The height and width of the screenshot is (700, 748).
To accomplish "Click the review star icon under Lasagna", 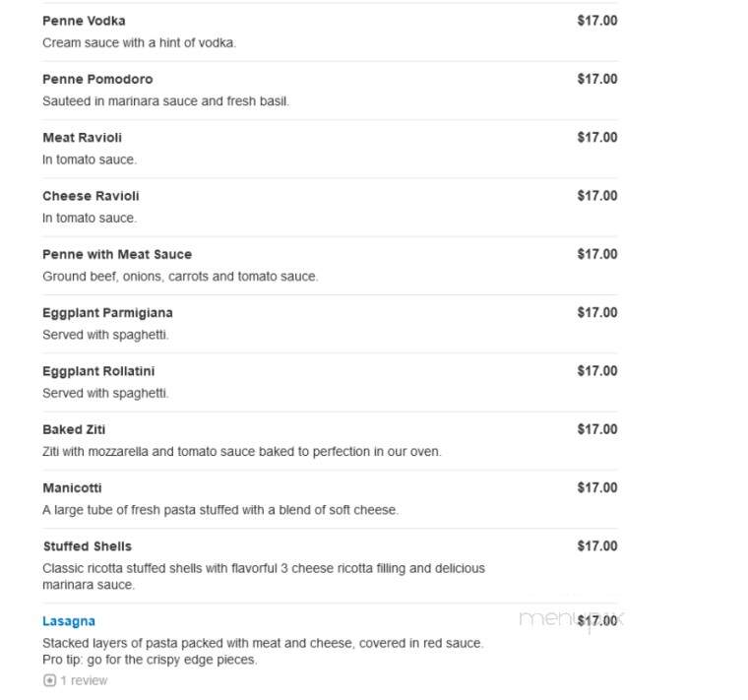I will pyautogui.click(x=49, y=680).
